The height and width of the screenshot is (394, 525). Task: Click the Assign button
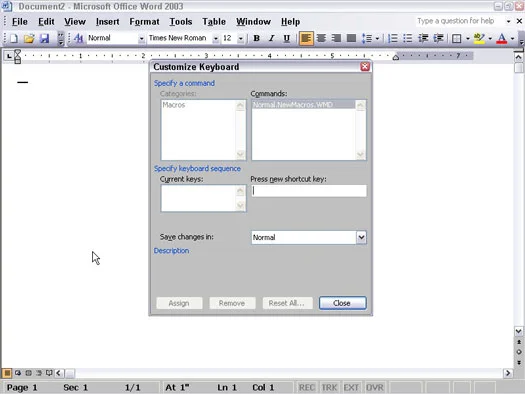179,303
